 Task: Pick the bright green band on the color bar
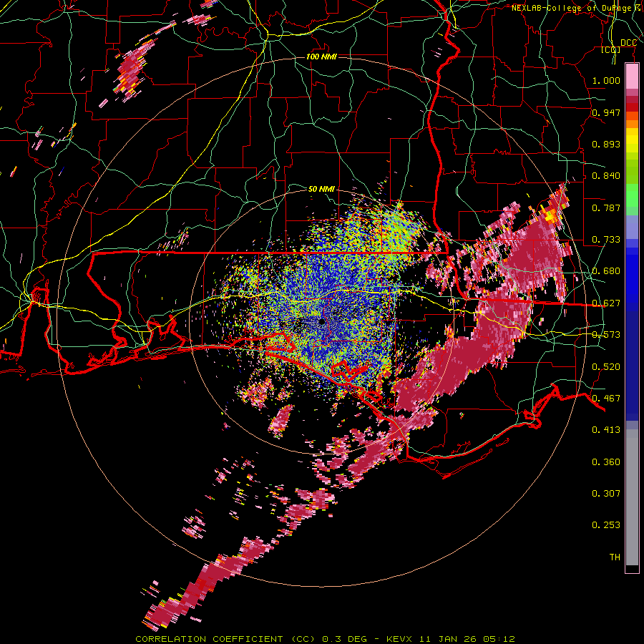pyautogui.click(x=632, y=195)
